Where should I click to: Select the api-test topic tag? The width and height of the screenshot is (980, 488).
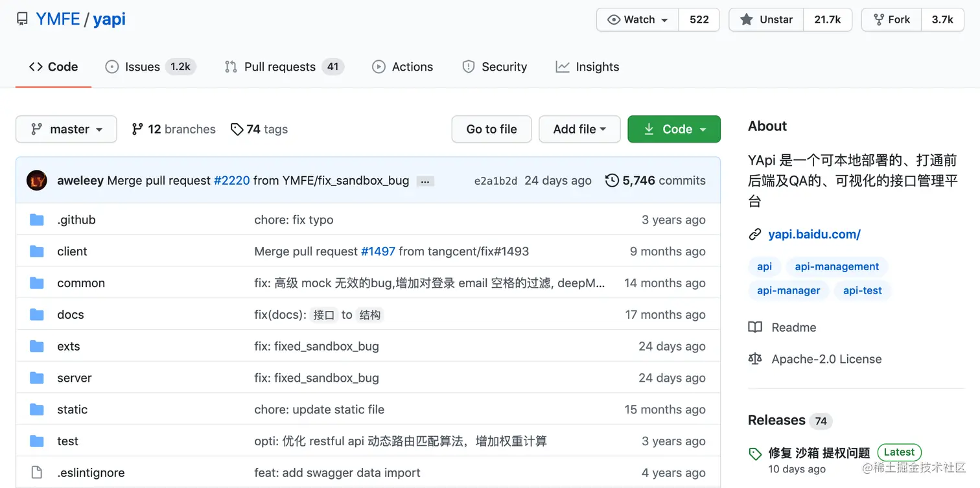(x=862, y=290)
